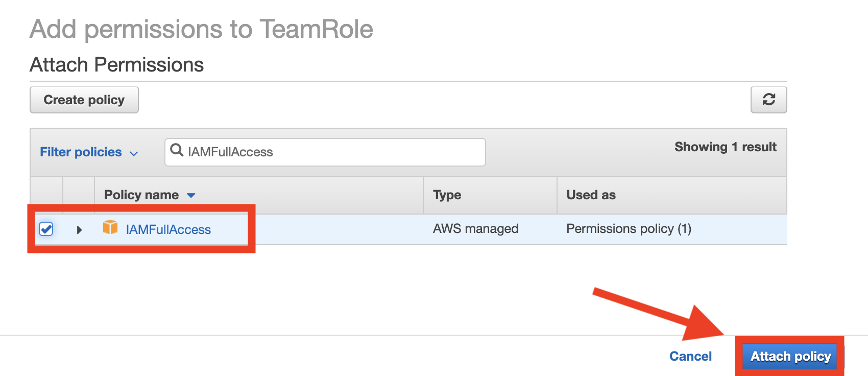Click the Showing 1 result text
Image resolution: width=868 pixels, height=376 pixels.
click(725, 147)
